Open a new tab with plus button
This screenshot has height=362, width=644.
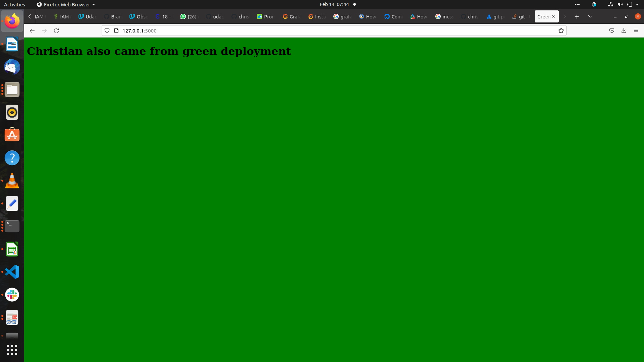pyautogui.click(x=577, y=16)
